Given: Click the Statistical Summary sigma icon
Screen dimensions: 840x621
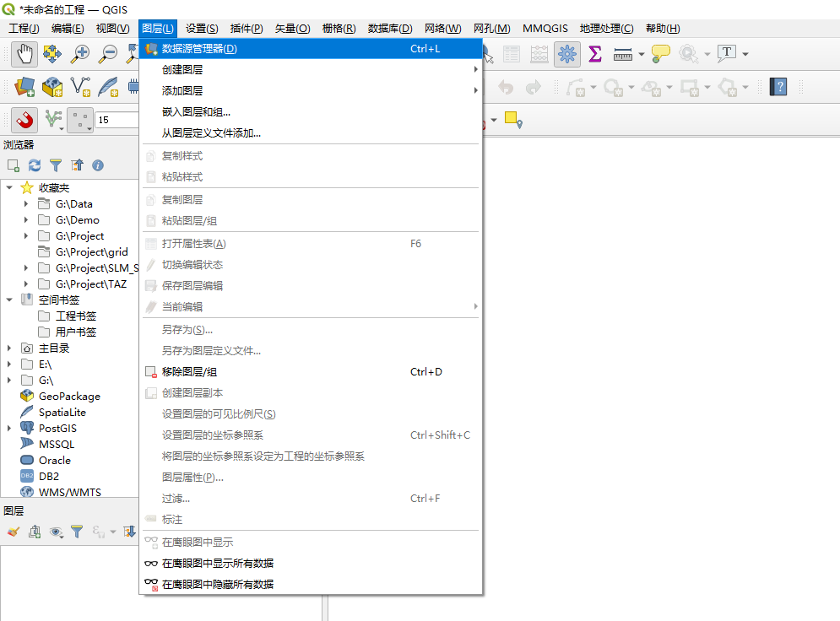Looking at the screenshot, I should point(596,54).
